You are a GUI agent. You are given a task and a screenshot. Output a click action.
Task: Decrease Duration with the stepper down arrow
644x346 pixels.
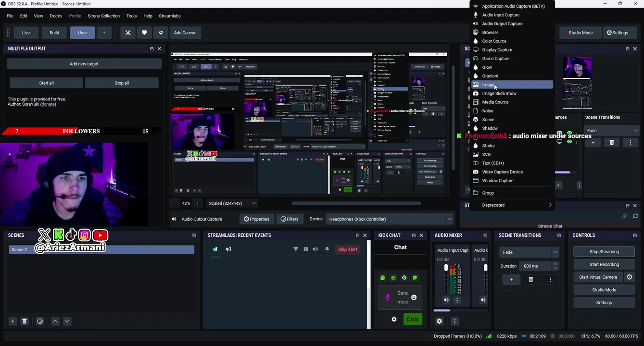pos(556,269)
